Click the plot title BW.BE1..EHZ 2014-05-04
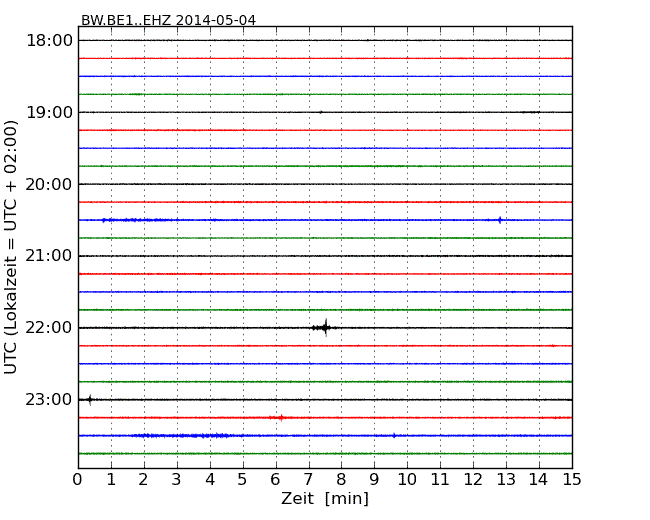The image size is (650, 520). click(x=168, y=20)
